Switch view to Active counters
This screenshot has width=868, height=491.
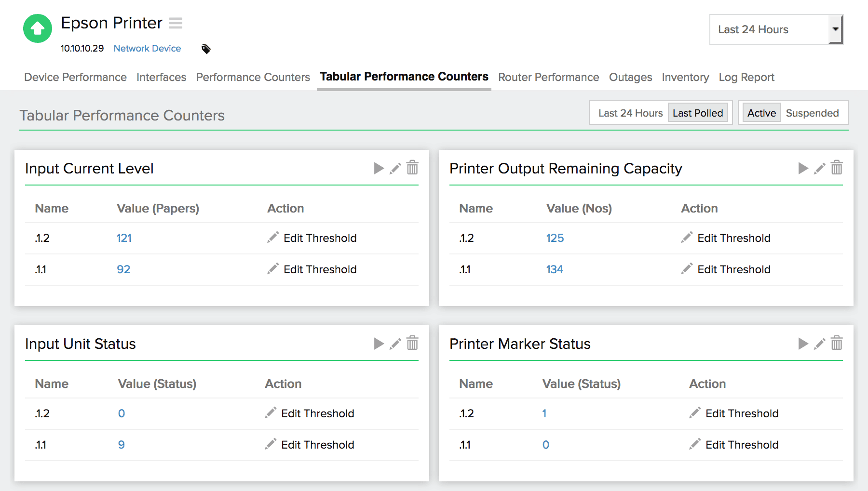761,112
